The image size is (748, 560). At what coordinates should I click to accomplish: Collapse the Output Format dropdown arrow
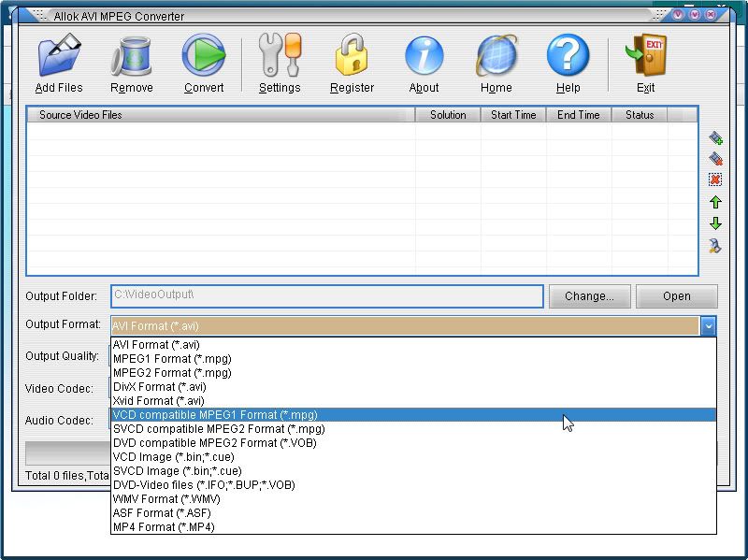pyautogui.click(x=708, y=326)
